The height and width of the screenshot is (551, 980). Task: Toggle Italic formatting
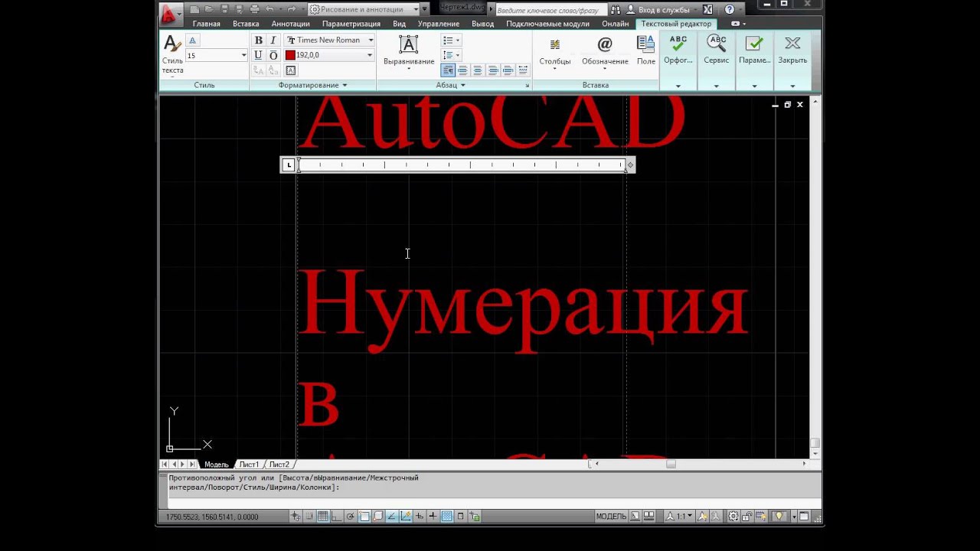pos(273,40)
